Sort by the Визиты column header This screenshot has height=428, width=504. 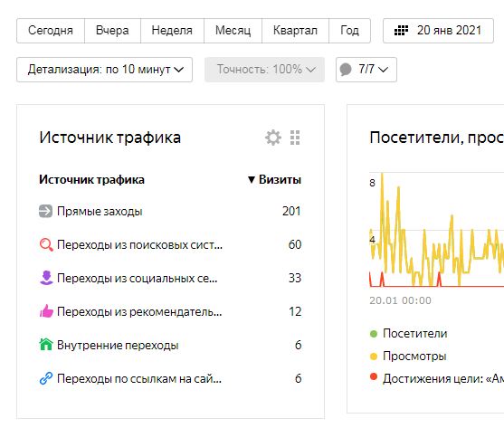274,180
